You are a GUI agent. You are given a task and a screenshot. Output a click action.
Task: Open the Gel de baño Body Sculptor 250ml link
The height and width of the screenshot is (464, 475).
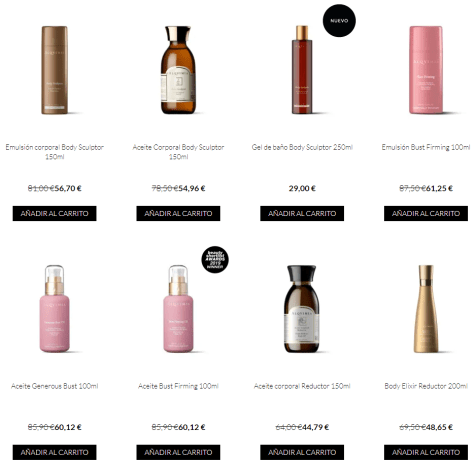point(302,147)
